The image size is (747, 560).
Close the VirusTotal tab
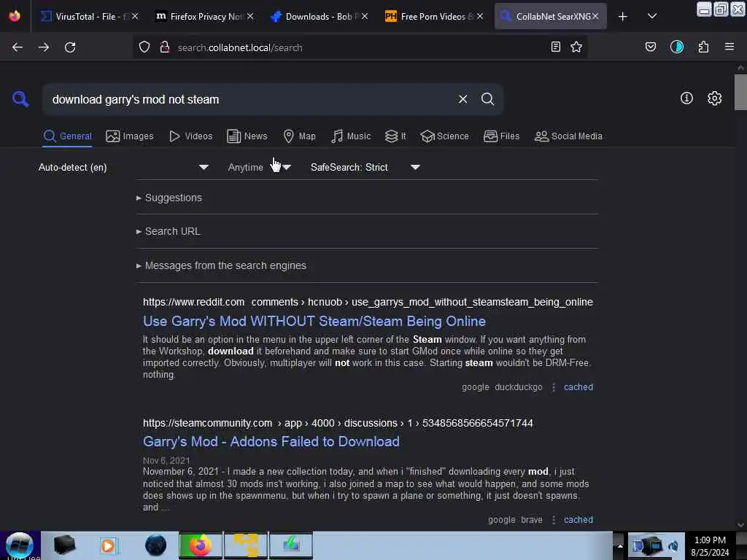(135, 17)
